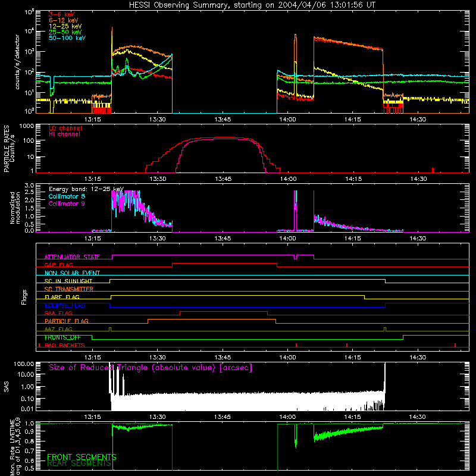Screen dimensions: 476x476
Task: Select the Collimator 8 legend label
Action: tap(67, 196)
